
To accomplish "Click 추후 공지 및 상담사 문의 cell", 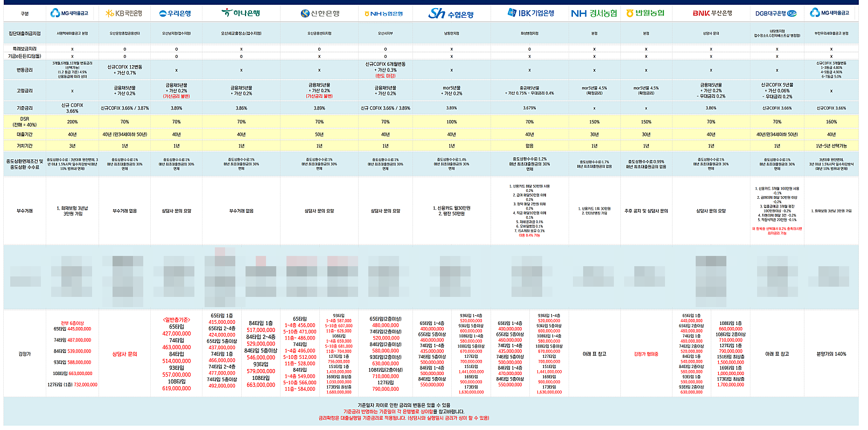I will [646, 211].
